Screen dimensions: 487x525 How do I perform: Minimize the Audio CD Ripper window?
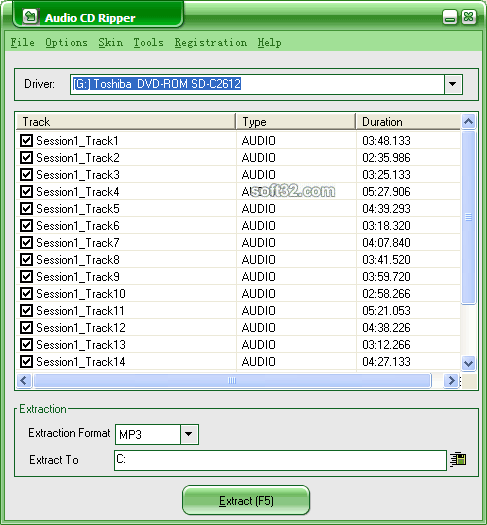pos(450,17)
